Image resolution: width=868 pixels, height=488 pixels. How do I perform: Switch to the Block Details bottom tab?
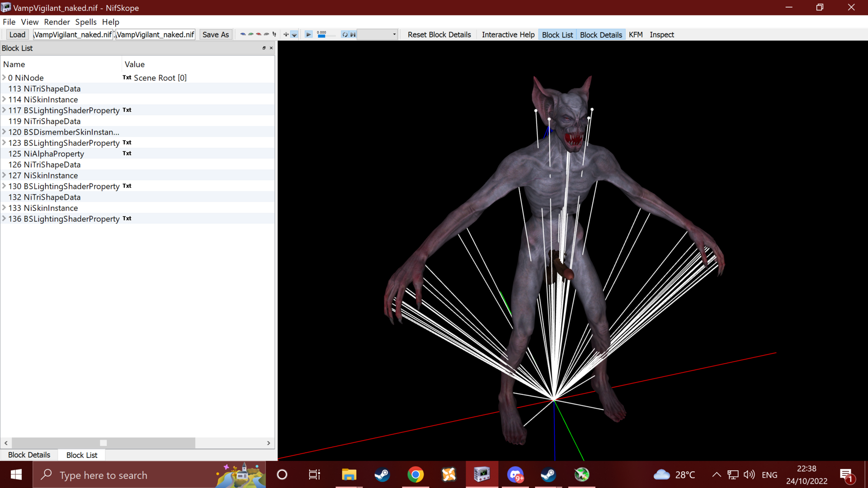point(29,455)
